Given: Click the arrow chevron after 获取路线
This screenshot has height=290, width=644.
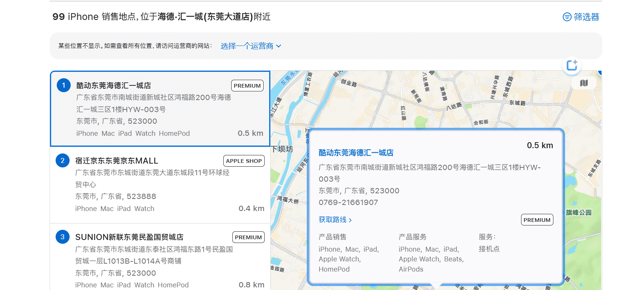Looking at the screenshot, I should (x=350, y=220).
